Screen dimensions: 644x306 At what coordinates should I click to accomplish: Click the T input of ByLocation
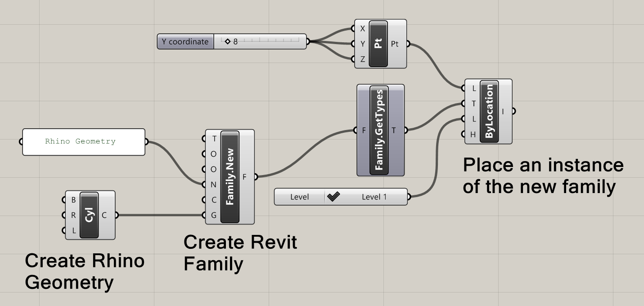(x=473, y=103)
